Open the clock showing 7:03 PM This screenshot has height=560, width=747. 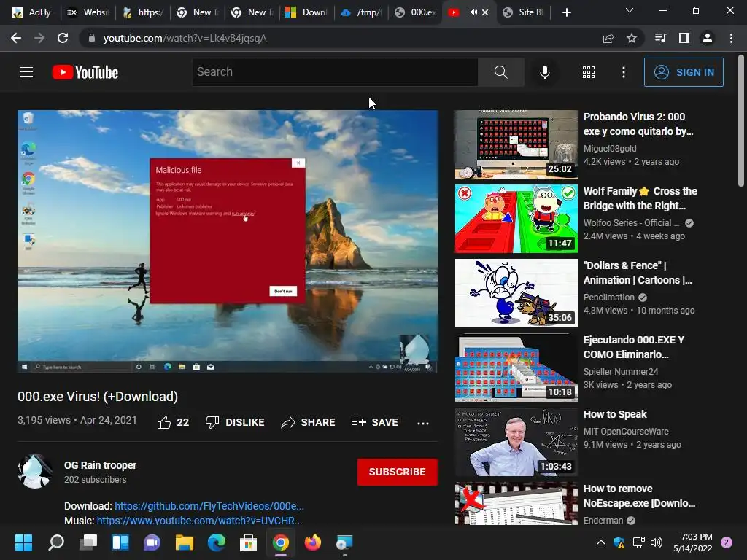[x=692, y=542]
